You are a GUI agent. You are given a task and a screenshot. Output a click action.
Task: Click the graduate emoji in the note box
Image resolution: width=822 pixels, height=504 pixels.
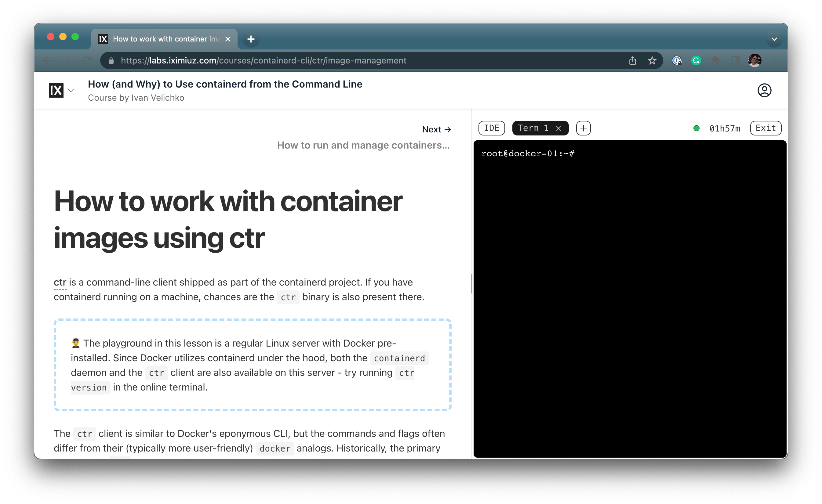pos(76,343)
